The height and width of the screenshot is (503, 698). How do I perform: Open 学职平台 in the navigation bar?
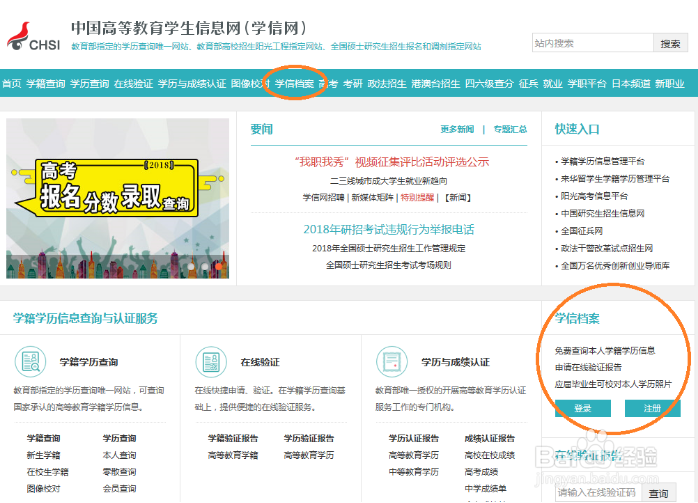587,83
